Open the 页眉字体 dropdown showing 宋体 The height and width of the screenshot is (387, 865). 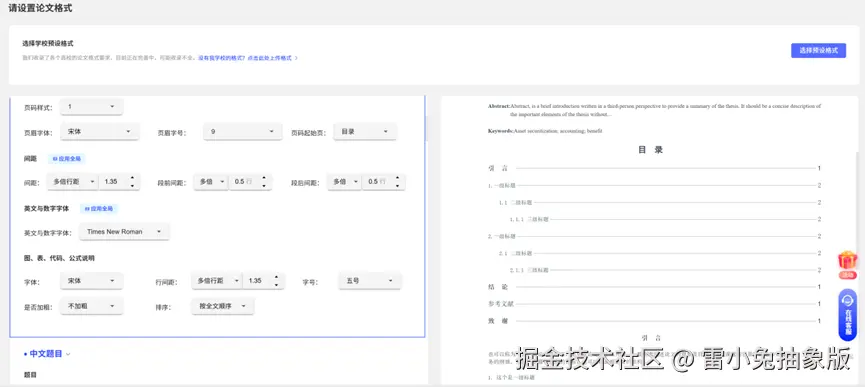click(x=99, y=132)
